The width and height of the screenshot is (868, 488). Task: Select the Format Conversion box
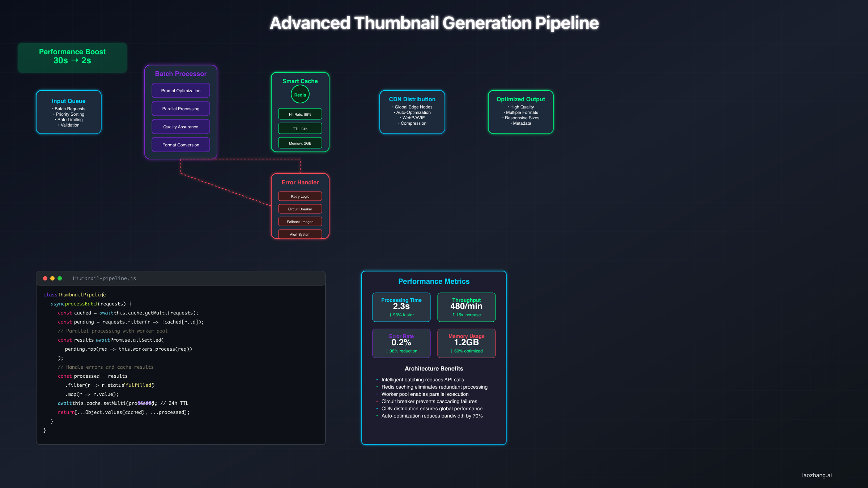coord(181,145)
